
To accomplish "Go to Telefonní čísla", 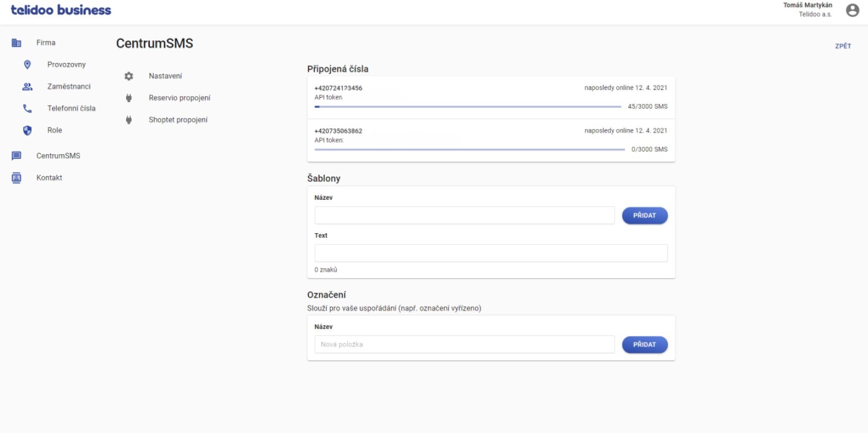I will click(x=72, y=109).
